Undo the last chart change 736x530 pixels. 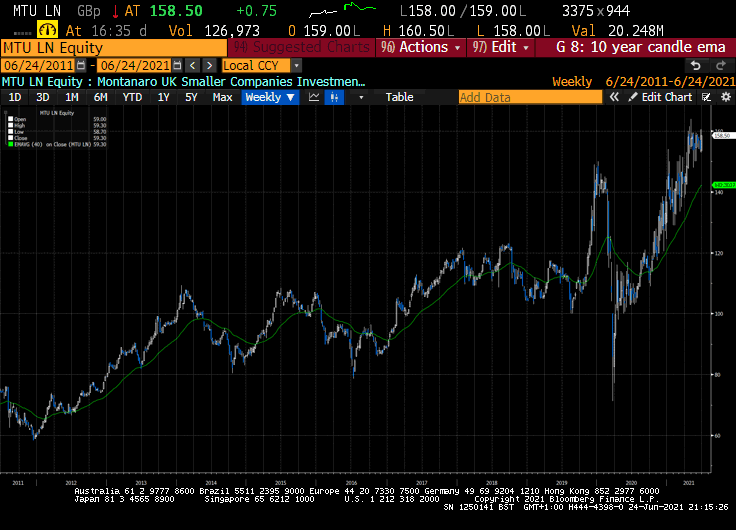pyautogui.click(x=696, y=65)
